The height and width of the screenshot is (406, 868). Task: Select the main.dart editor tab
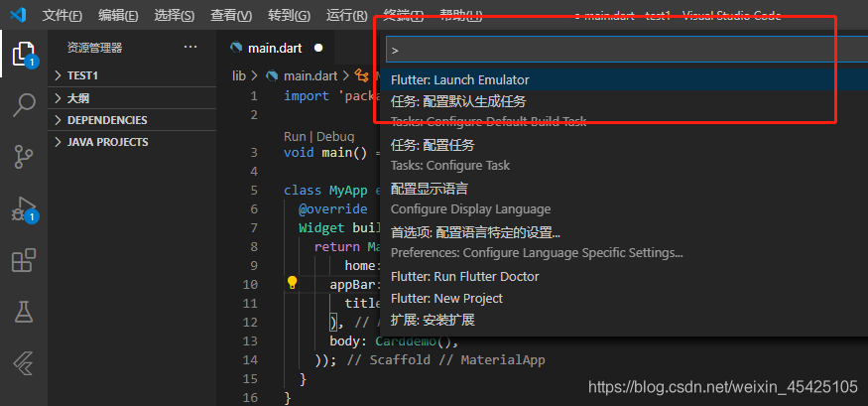tap(275, 49)
